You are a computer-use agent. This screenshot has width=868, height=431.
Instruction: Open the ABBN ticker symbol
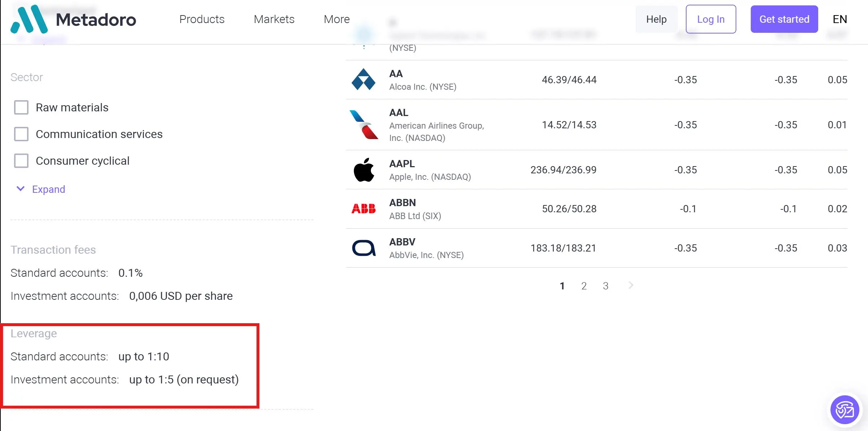(403, 203)
